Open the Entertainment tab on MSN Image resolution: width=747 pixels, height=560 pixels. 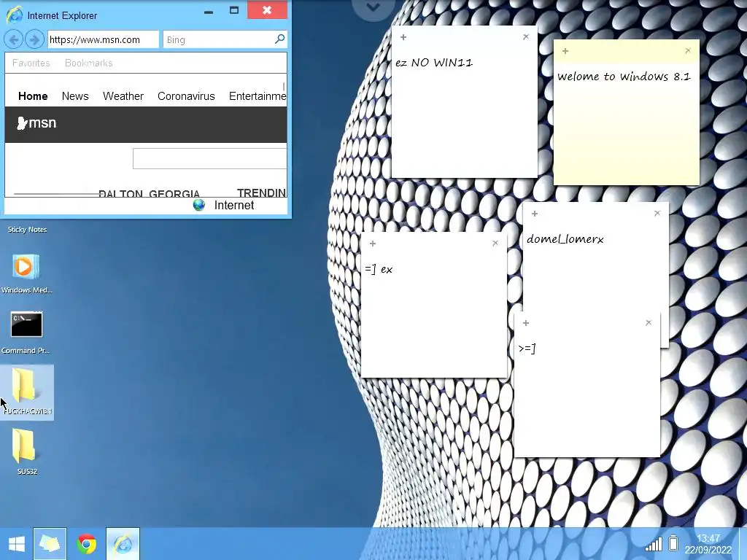(x=258, y=96)
